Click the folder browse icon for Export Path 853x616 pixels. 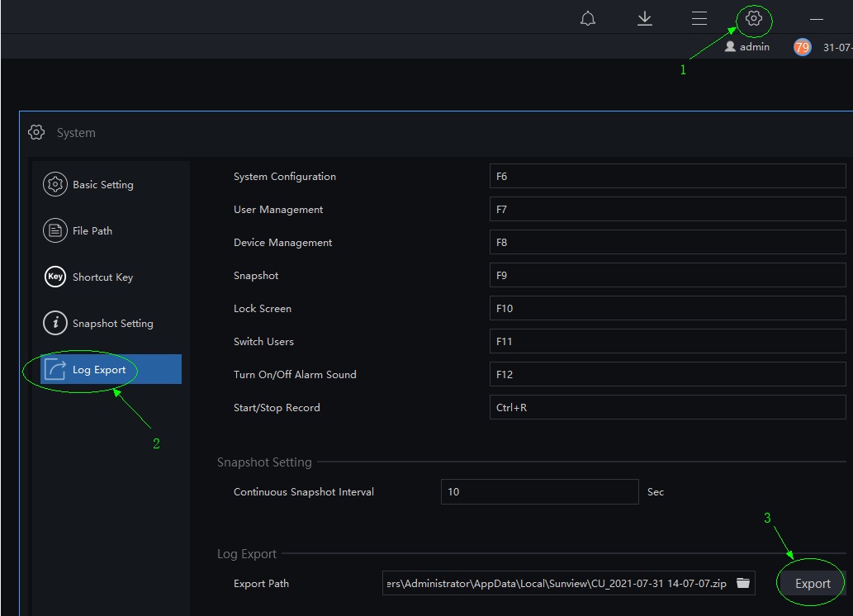743,583
